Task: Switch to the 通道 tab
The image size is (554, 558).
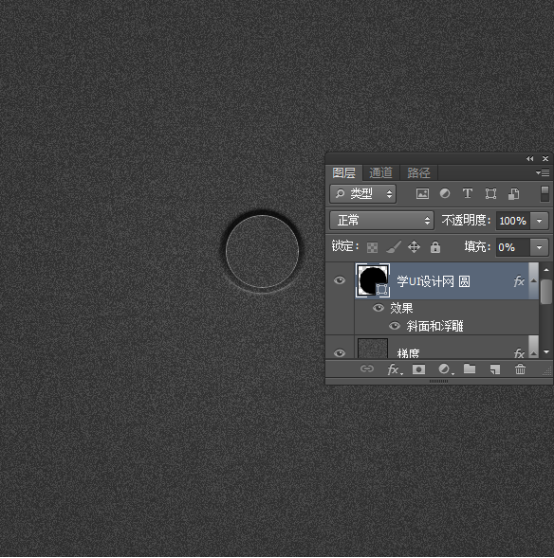Action: pyautogui.click(x=381, y=173)
